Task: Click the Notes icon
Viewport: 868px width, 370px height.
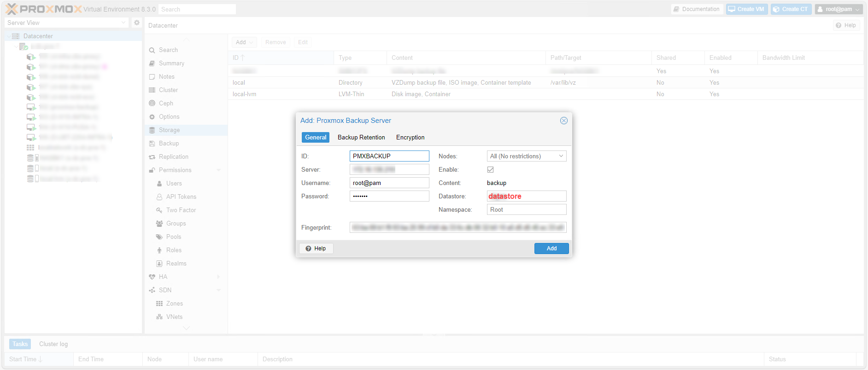Action: pos(152,77)
